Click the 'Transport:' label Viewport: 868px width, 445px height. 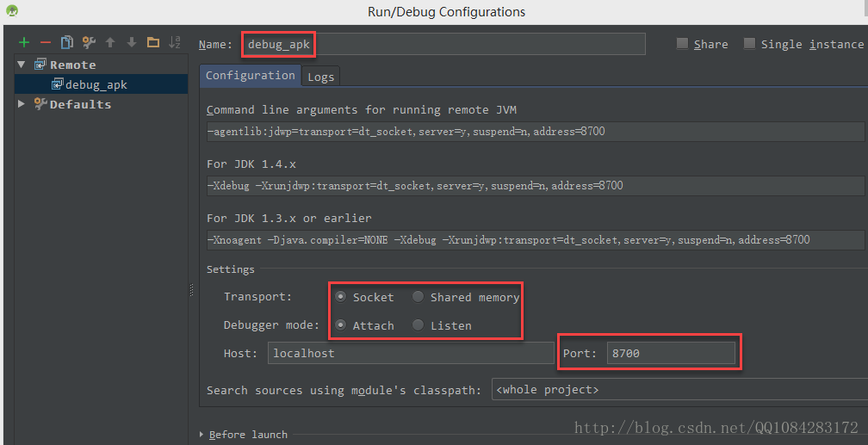[257, 297]
